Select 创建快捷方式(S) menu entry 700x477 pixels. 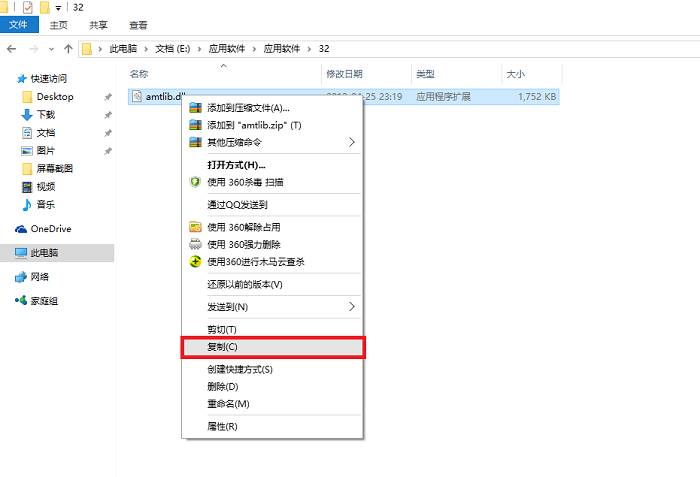(x=273, y=369)
